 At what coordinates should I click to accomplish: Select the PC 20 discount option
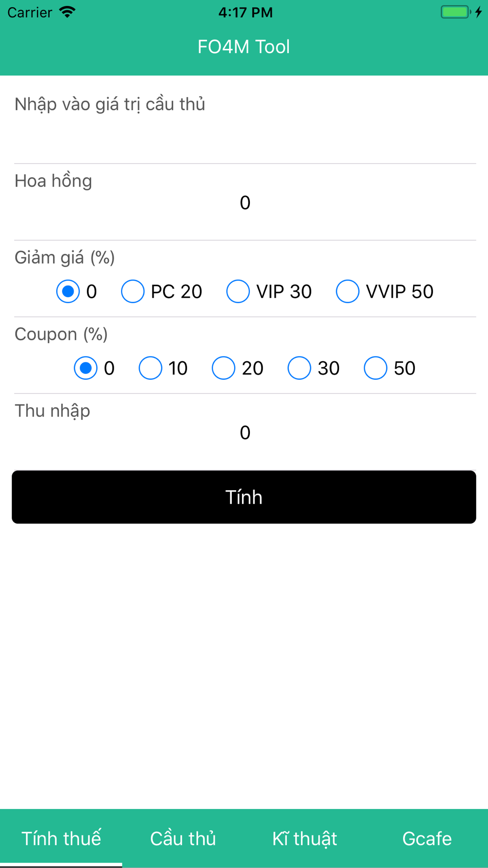[x=133, y=291]
